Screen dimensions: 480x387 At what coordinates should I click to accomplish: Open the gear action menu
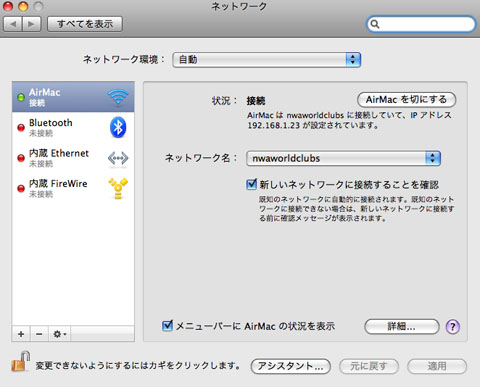(60, 334)
